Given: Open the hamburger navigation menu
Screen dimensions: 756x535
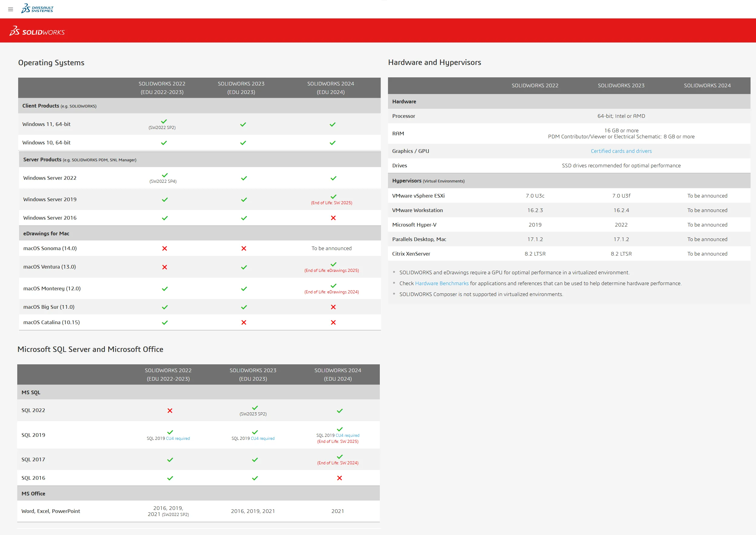Looking at the screenshot, I should pyautogui.click(x=11, y=9).
